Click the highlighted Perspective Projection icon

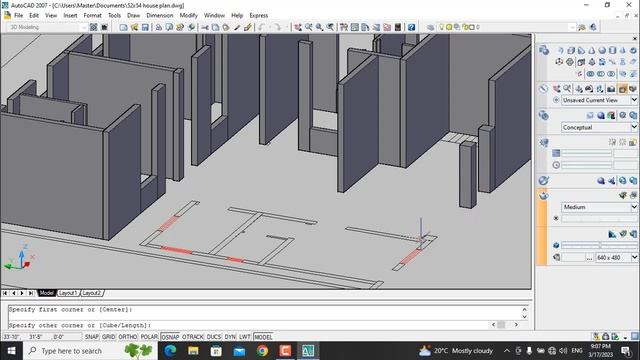(x=622, y=89)
